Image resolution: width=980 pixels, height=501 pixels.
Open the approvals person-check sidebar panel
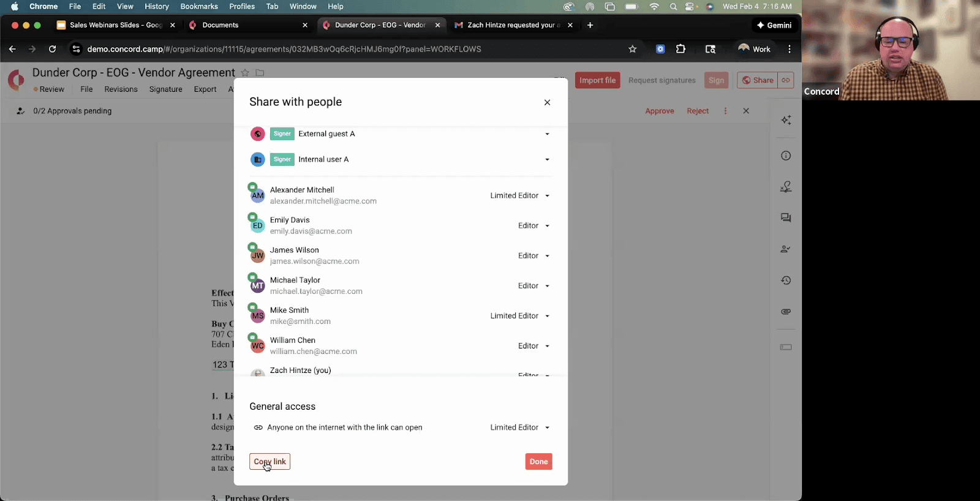pos(786,249)
